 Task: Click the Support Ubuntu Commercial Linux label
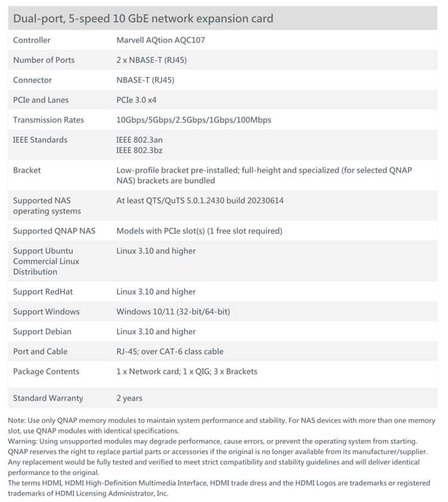[x=46, y=261]
